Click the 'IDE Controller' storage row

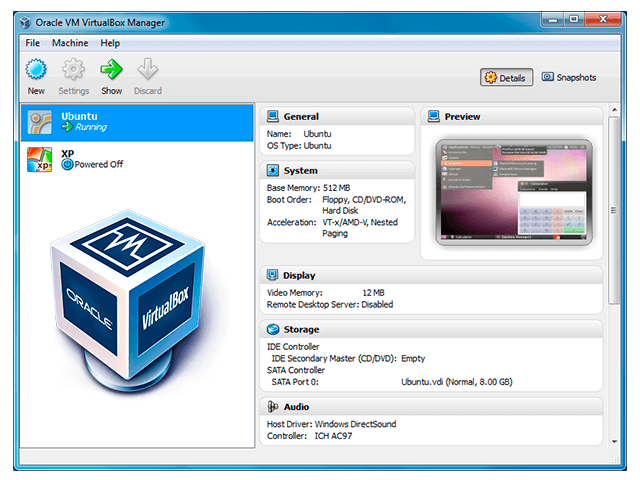293,347
